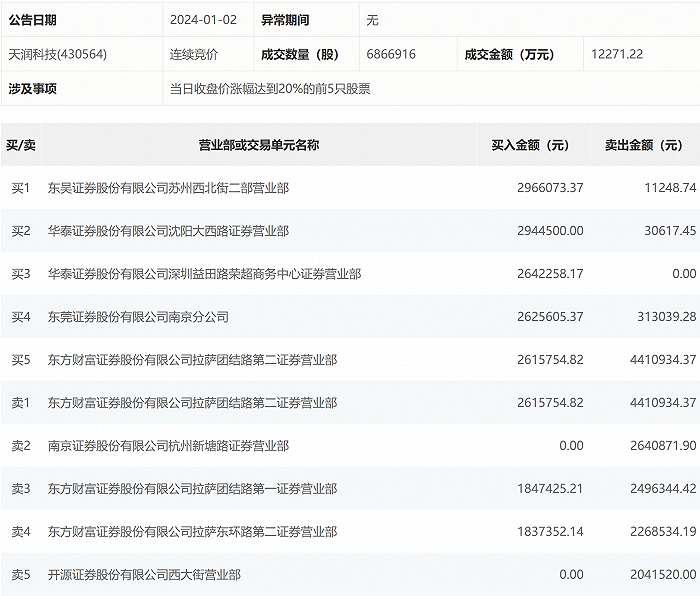Screen dimensions: 700x596
Task: Open 东方财富证券拉萨团结路第一证券营业部
Action: click(192, 489)
